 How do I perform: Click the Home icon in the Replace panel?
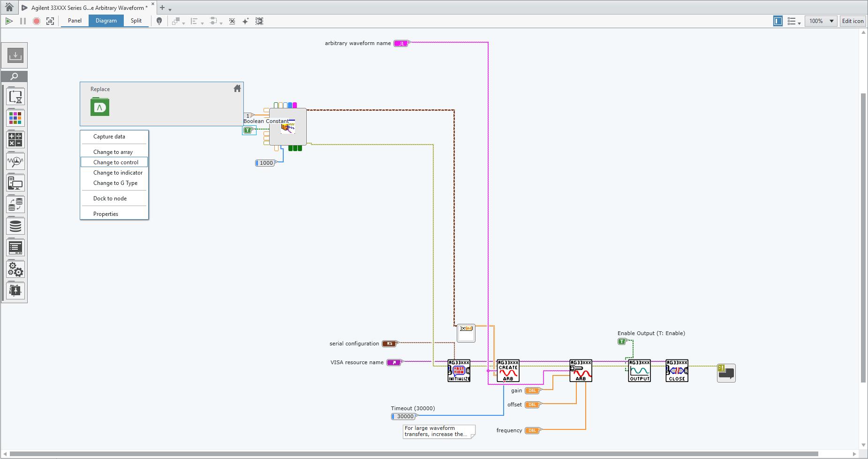[237, 88]
